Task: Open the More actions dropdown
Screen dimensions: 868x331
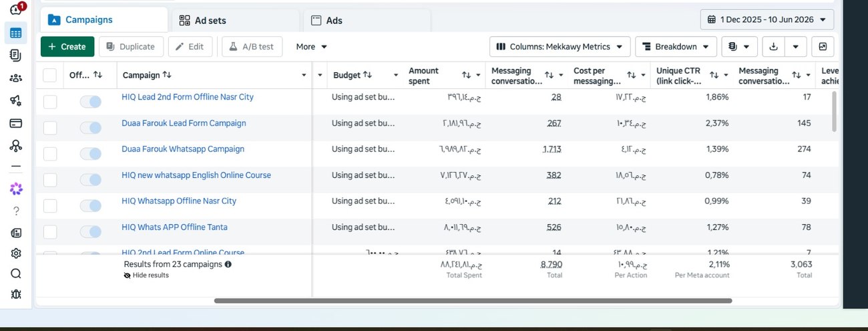Action: point(312,47)
